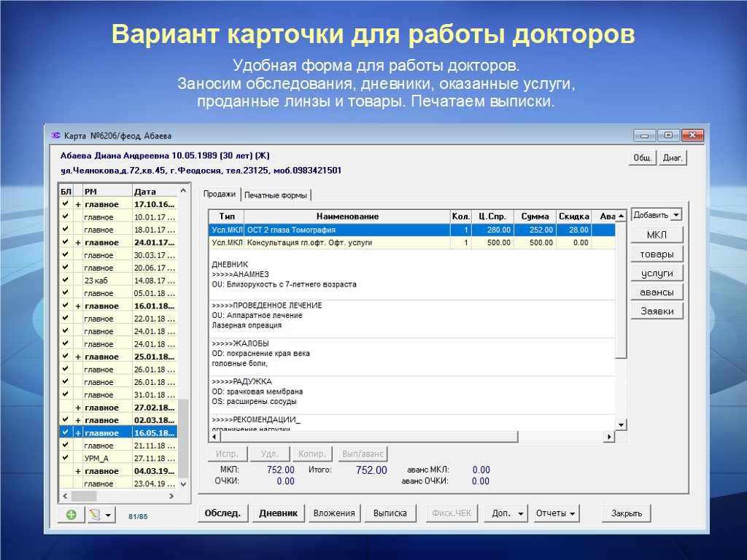Switch to Печатные формы tab
This screenshot has width=747, height=560.
point(276,195)
